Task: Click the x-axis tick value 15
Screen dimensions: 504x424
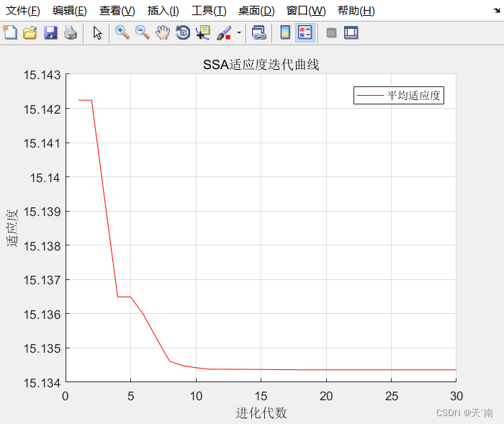Action: [x=261, y=396]
